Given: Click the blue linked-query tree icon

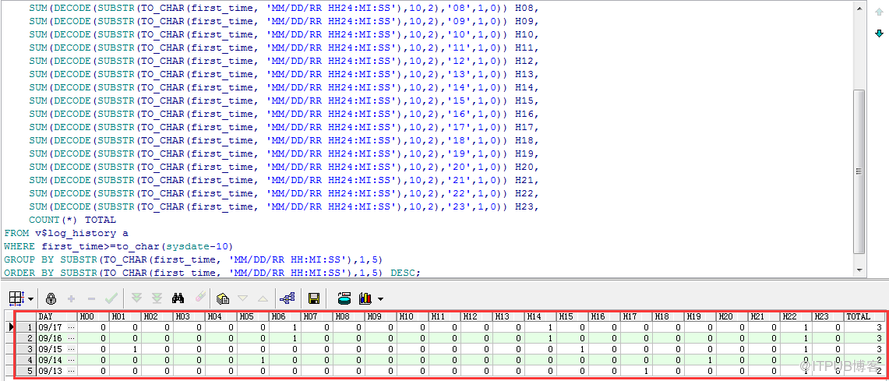Looking at the screenshot, I should click(x=288, y=298).
